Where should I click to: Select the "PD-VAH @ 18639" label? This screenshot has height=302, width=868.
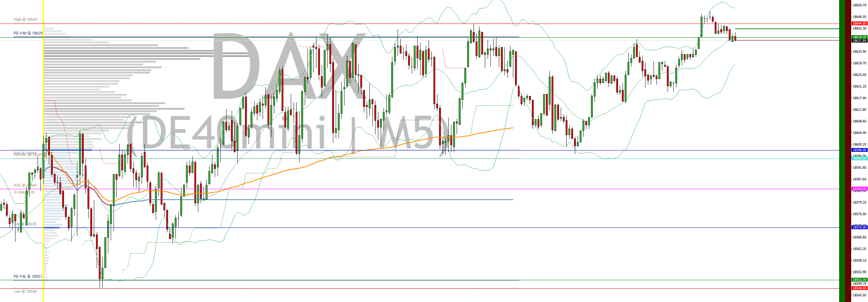[x=28, y=33]
